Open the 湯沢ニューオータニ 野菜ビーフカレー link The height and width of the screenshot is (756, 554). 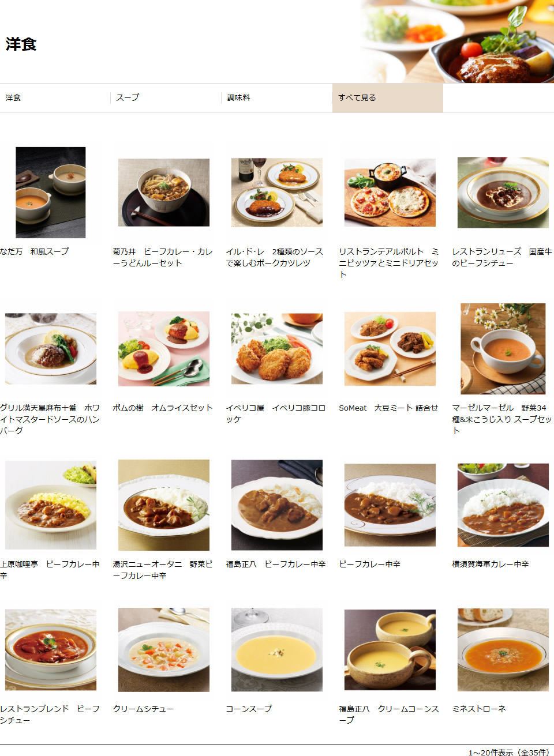click(x=163, y=570)
